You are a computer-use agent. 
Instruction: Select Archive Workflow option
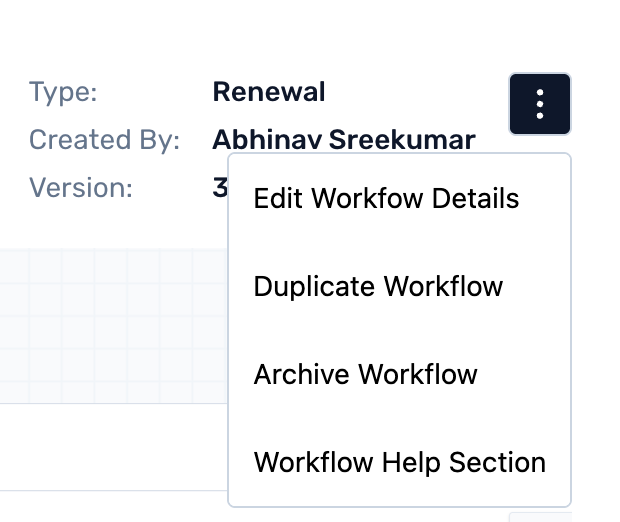[365, 374]
